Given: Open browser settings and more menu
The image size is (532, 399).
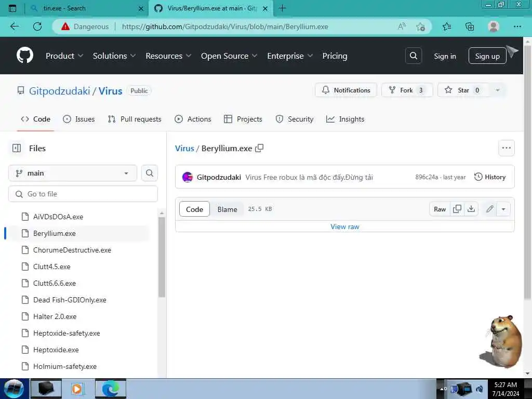Looking at the screenshot, I should (x=517, y=26).
